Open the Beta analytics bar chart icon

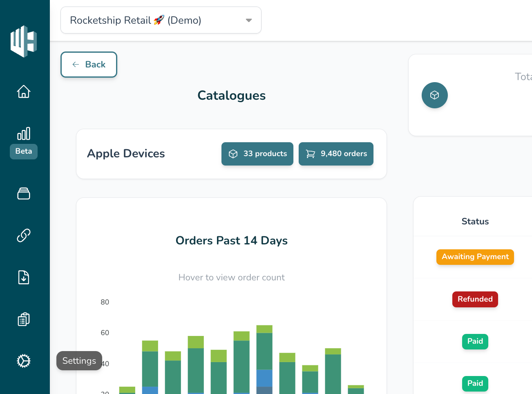point(24,134)
